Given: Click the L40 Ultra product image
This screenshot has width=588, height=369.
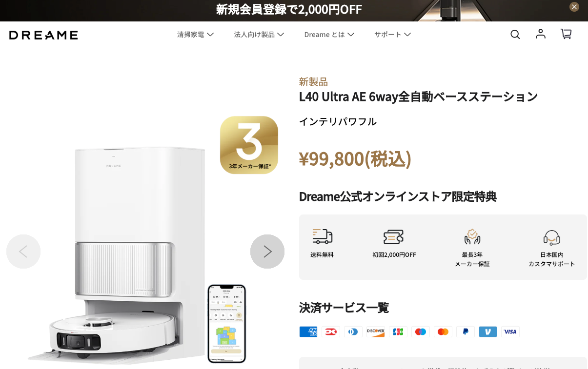Looking at the screenshot, I should 127,253.
